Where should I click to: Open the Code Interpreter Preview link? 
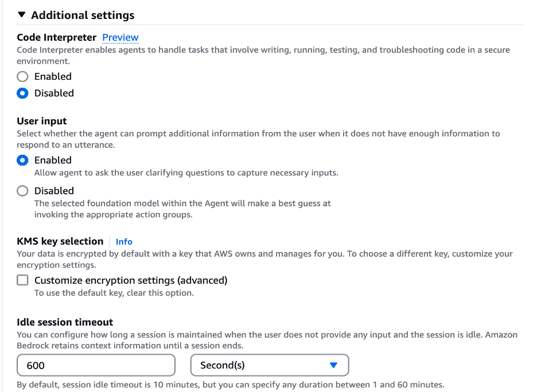click(x=120, y=37)
